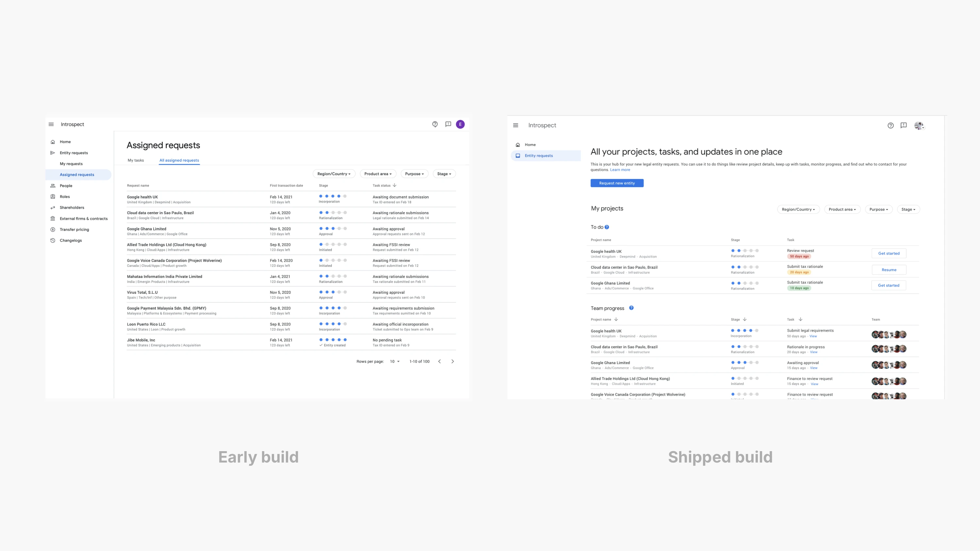Viewport: 980px width, 551px height.
Task: Go to the next page of requests
Action: click(x=452, y=362)
